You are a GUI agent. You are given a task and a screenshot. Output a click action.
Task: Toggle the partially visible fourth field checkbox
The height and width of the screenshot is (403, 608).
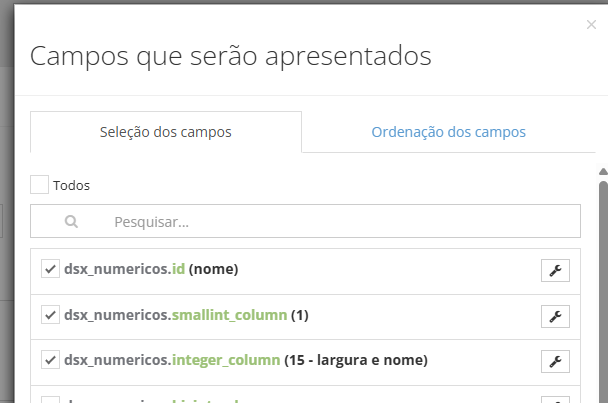pyautogui.click(x=50, y=400)
